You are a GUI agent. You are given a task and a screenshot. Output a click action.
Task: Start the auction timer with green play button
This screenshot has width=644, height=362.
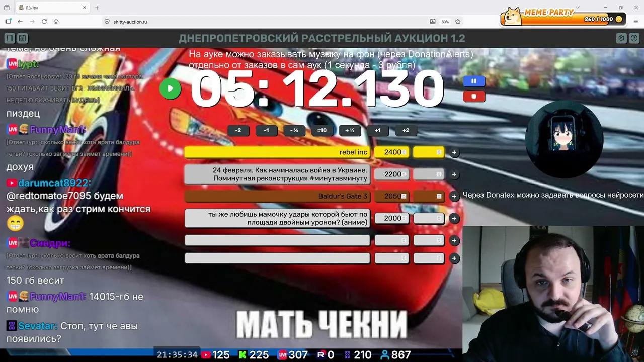170,89
